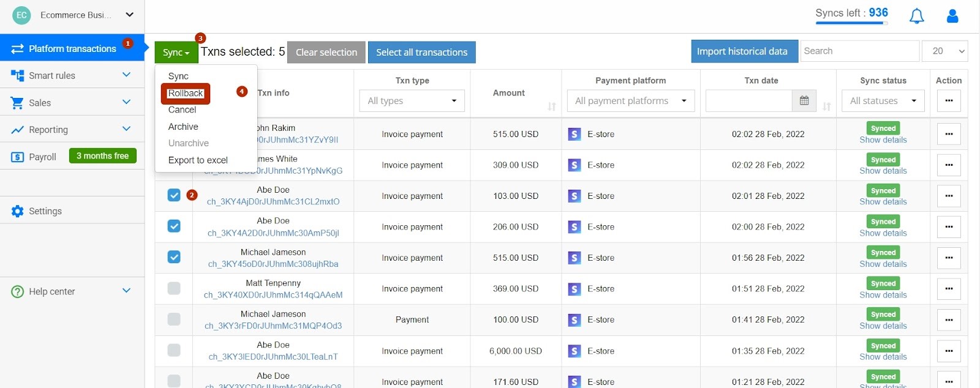Click the Smart rules icon
This screenshot has width=980, height=388.
pos(17,75)
